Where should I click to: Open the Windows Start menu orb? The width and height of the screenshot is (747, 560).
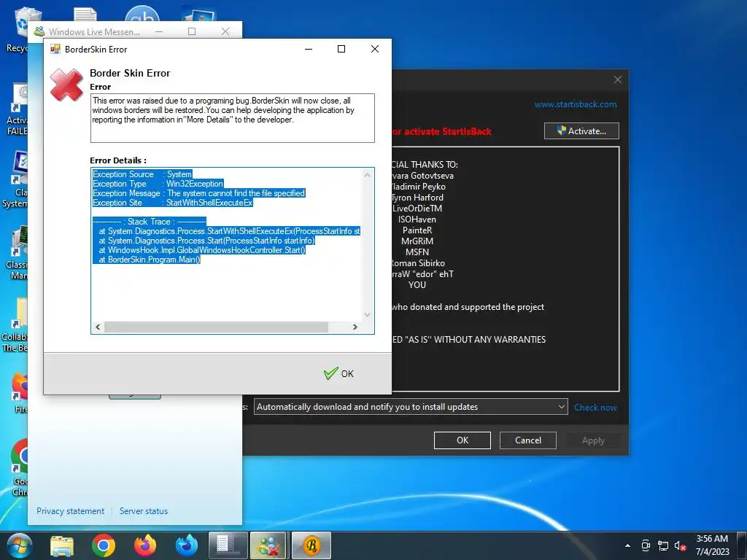[18, 545]
